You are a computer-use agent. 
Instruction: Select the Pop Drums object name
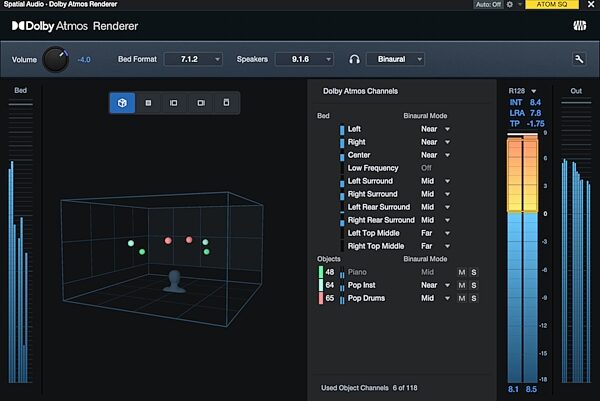coord(366,298)
